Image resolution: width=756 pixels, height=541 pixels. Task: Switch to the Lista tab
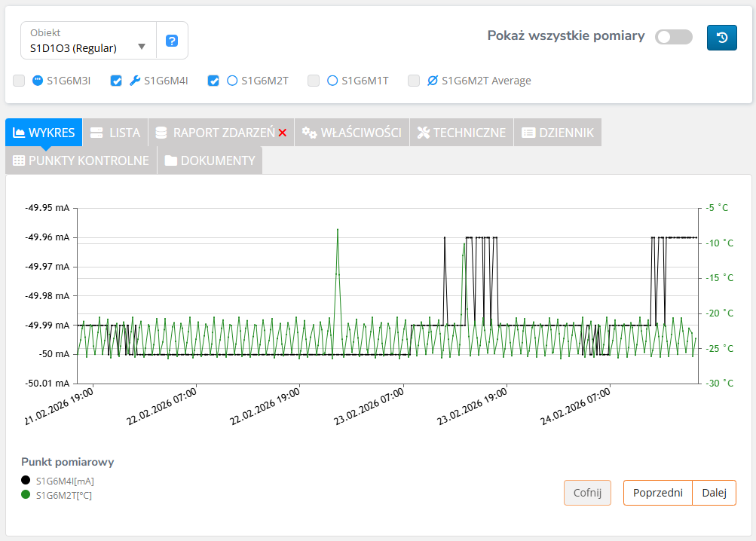[115, 133]
